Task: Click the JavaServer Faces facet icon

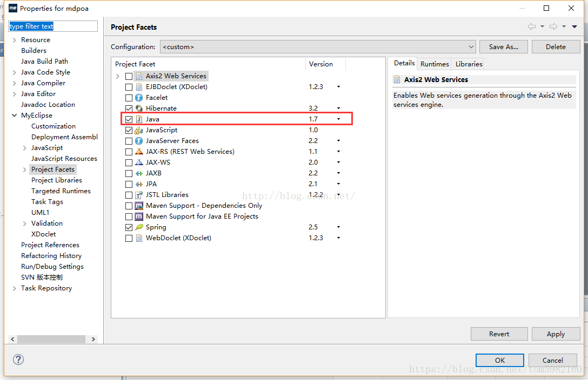Action: click(139, 141)
